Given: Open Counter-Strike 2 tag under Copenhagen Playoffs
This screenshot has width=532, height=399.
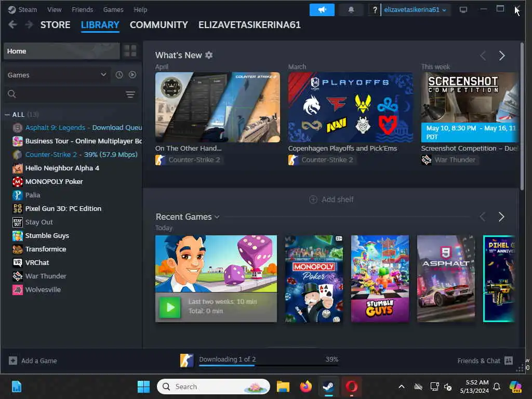Looking at the screenshot, I should 322,160.
